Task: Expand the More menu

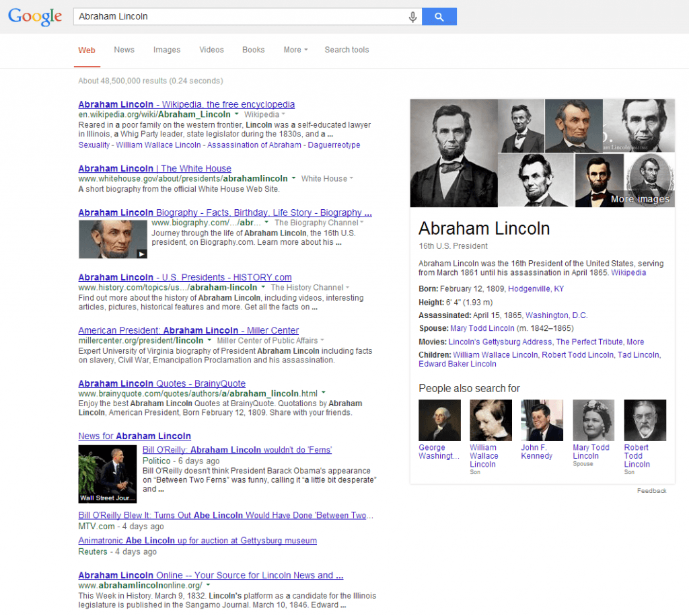Action: (295, 50)
